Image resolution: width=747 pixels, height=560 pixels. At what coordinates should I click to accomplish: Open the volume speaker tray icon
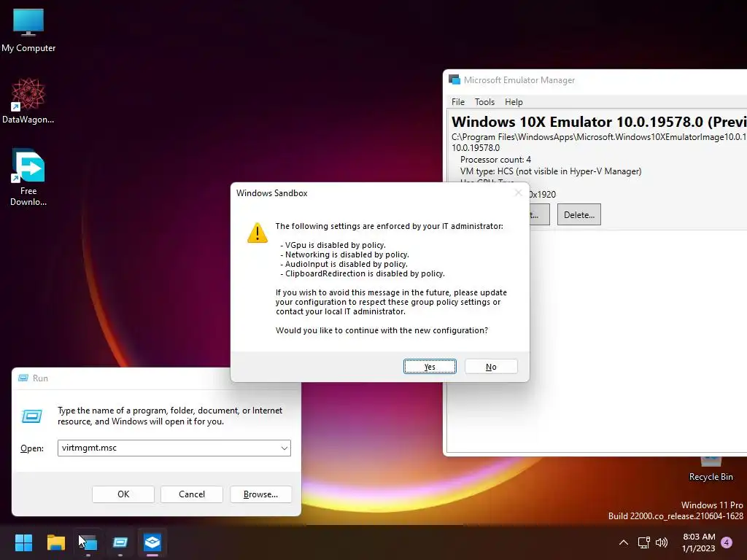[x=662, y=542]
